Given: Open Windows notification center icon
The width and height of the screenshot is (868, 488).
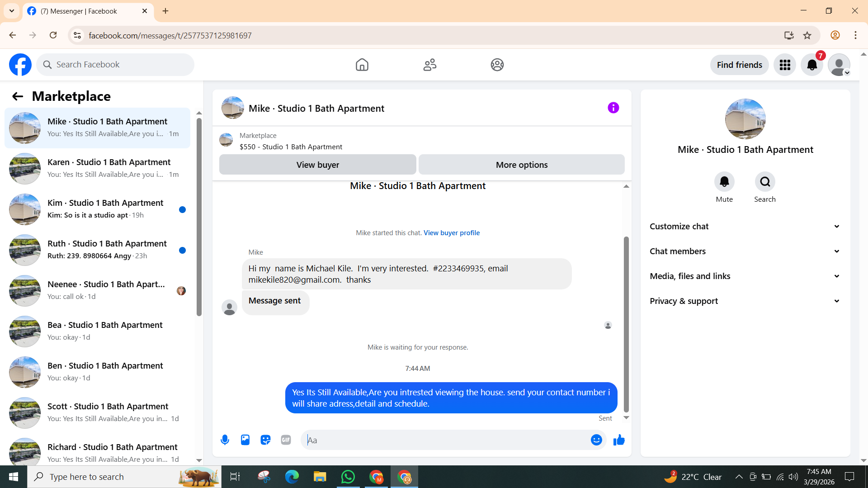Looking at the screenshot, I should coord(849,477).
